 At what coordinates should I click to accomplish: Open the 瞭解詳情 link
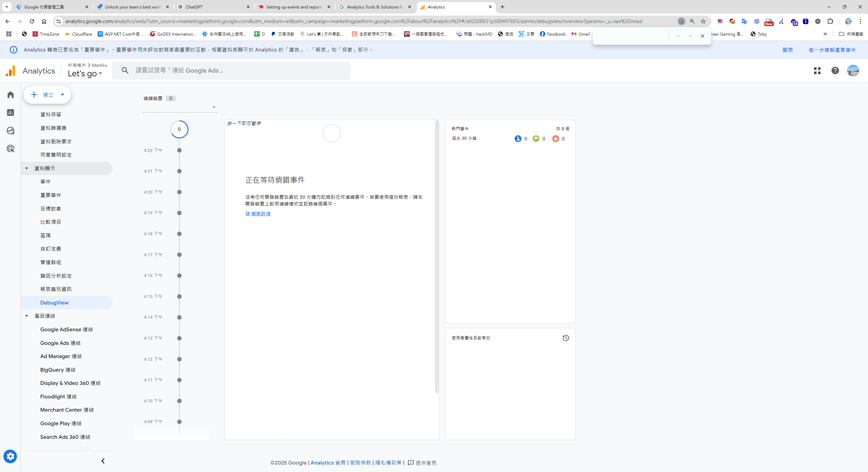(261, 214)
